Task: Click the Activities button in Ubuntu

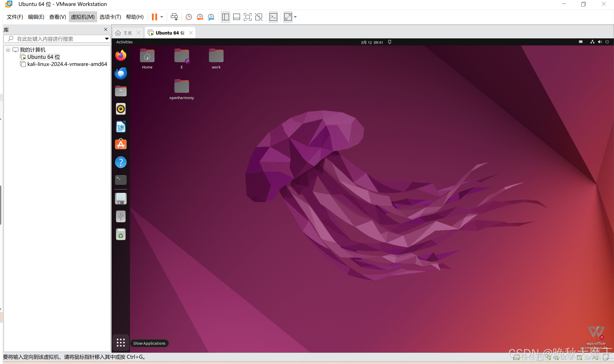Action: [124, 42]
